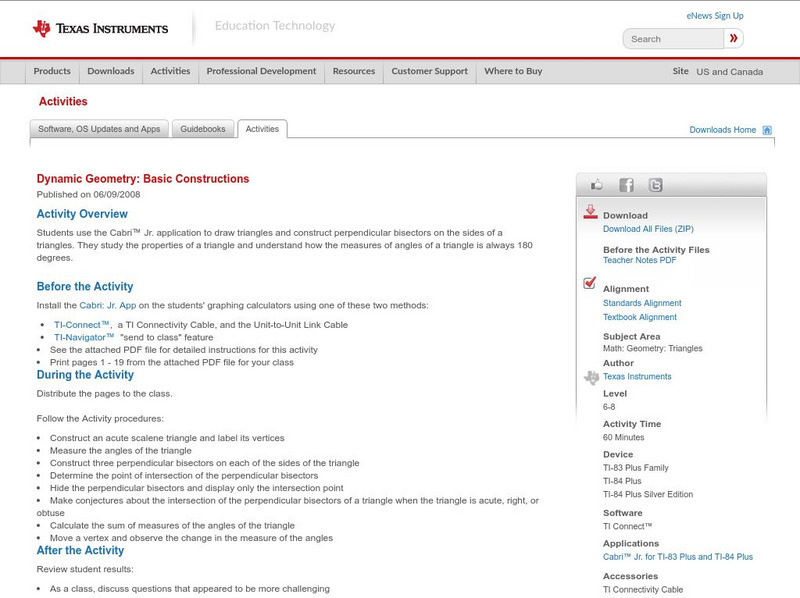Open the Activities nav menu
The image size is (800, 598).
(x=170, y=71)
